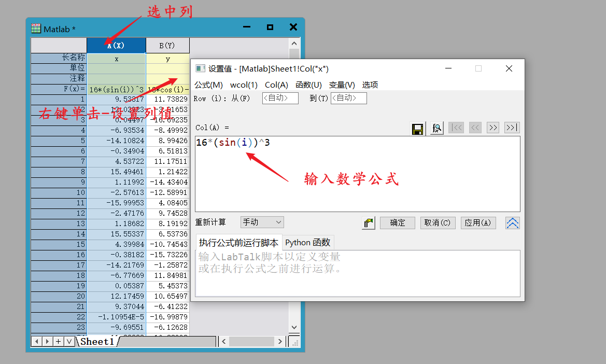
Task: Open the sheet list V button
Action: click(69, 341)
